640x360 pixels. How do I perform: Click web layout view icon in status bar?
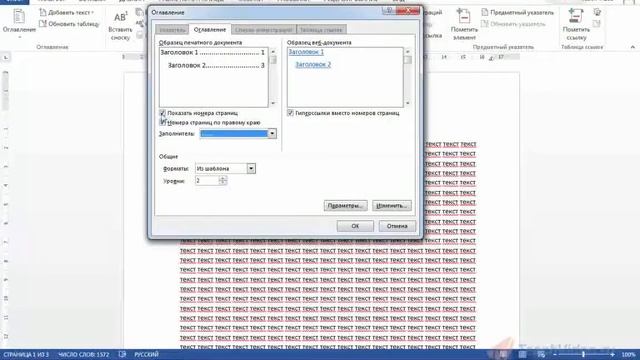[x=541, y=354]
